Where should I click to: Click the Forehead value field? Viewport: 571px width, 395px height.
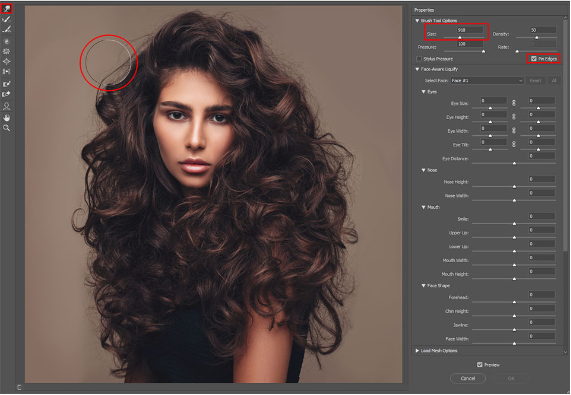point(542,295)
